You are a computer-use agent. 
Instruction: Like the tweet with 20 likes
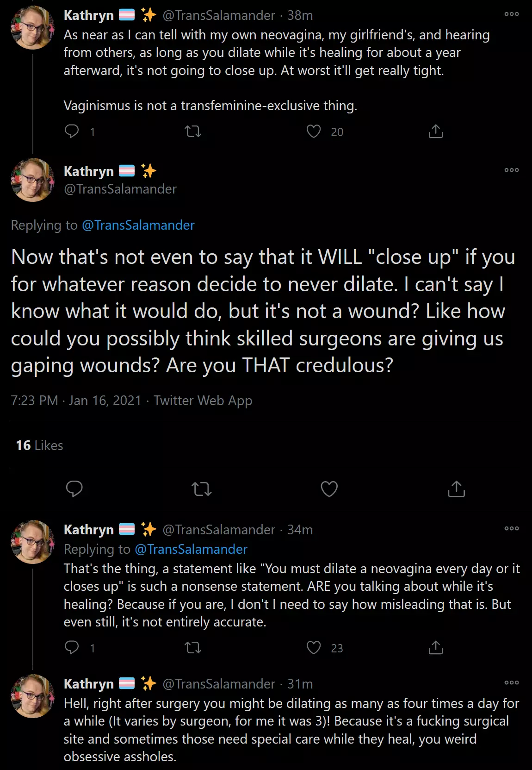[314, 131]
